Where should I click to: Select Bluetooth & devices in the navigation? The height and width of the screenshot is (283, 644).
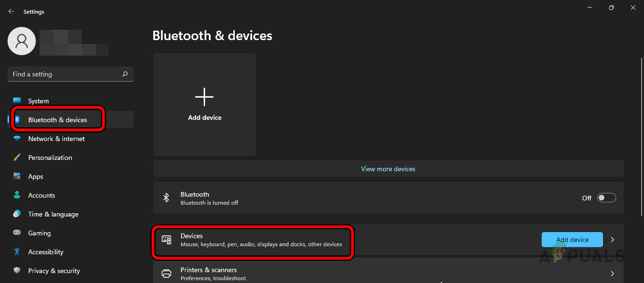(58, 120)
